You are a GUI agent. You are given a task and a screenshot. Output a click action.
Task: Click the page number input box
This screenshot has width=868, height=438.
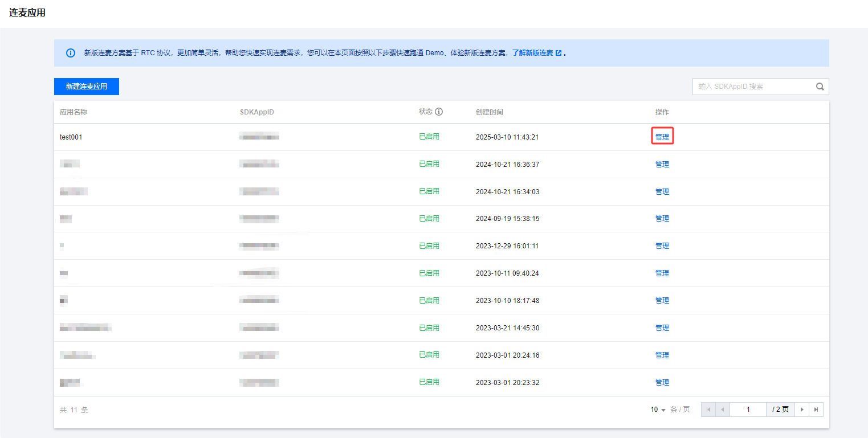coord(748,410)
